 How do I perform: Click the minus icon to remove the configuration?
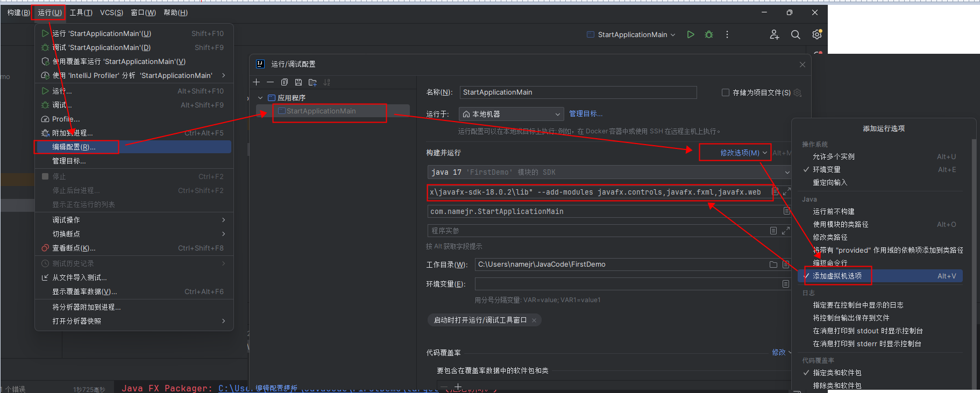coord(270,82)
